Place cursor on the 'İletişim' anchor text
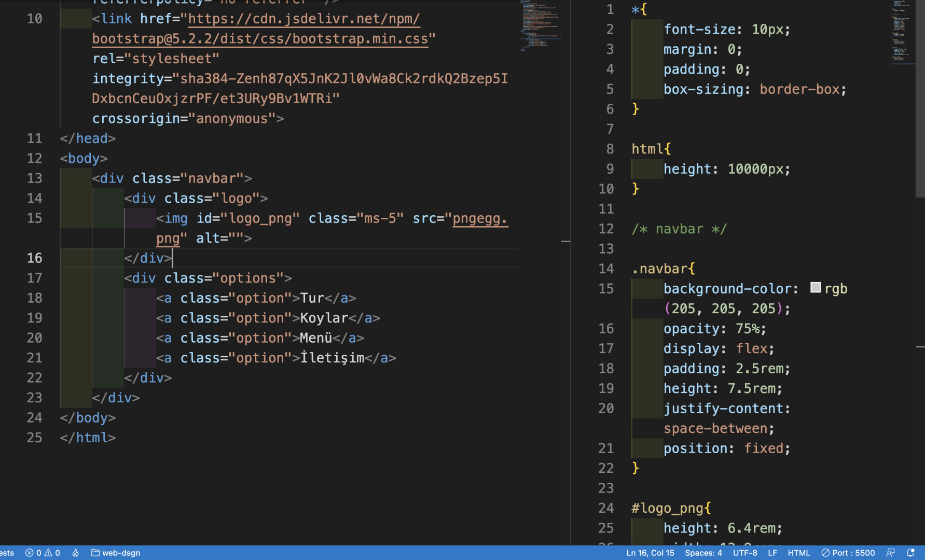The image size is (925, 560). coord(332,358)
